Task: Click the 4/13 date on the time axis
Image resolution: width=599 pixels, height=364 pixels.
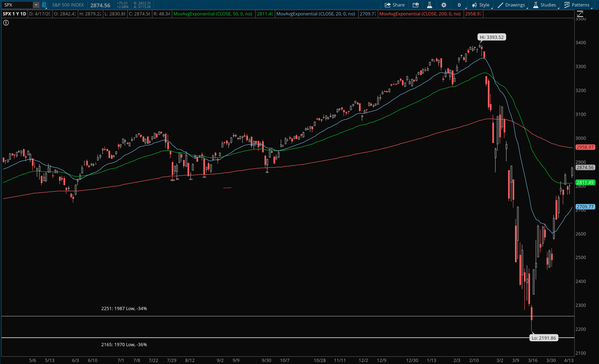Action: click(x=569, y=360)
